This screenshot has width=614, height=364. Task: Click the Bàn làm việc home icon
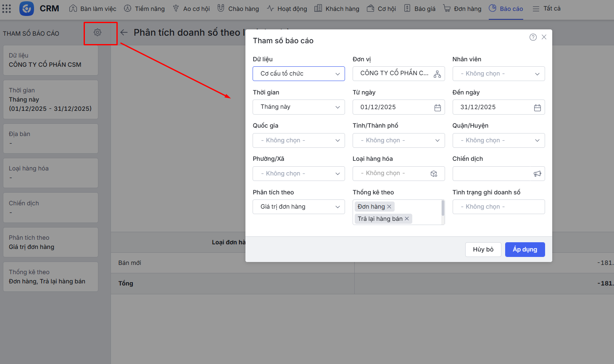(73, 8)
